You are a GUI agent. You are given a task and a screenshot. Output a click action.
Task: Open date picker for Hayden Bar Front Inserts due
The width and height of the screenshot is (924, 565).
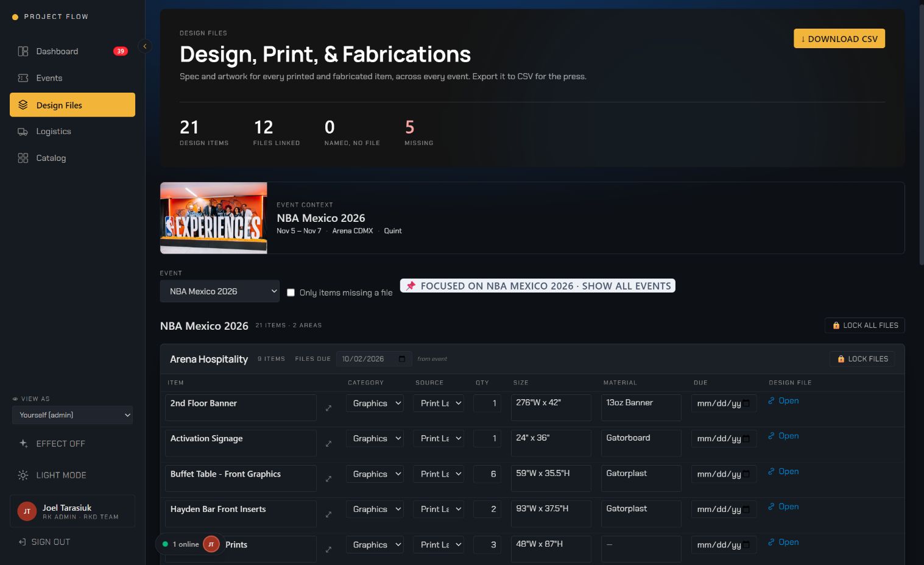746,510
